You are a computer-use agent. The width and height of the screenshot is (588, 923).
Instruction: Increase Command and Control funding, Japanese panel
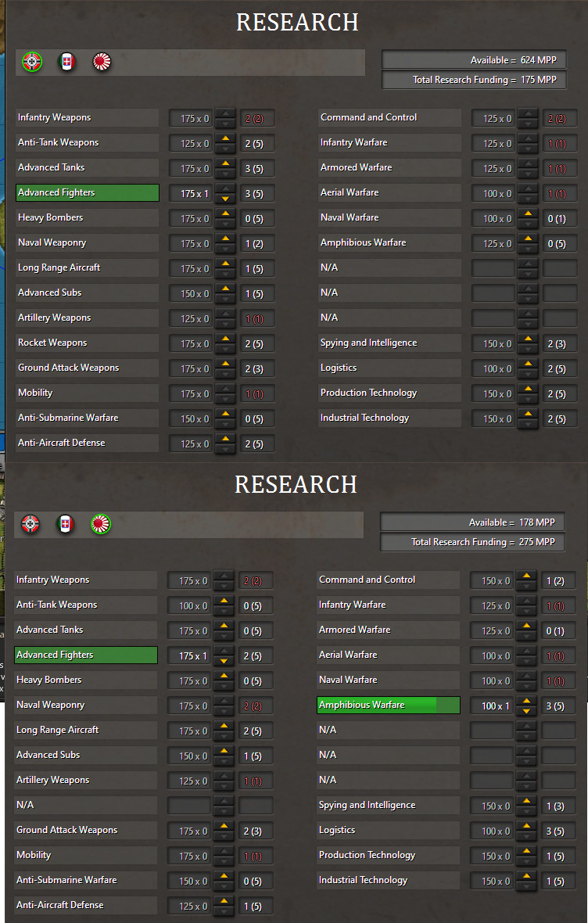[526, 576]
